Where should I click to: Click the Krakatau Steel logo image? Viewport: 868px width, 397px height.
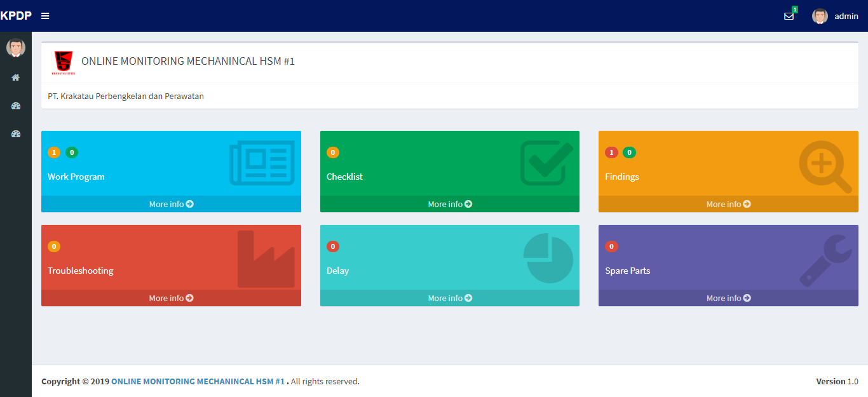(x=64, y=62)
